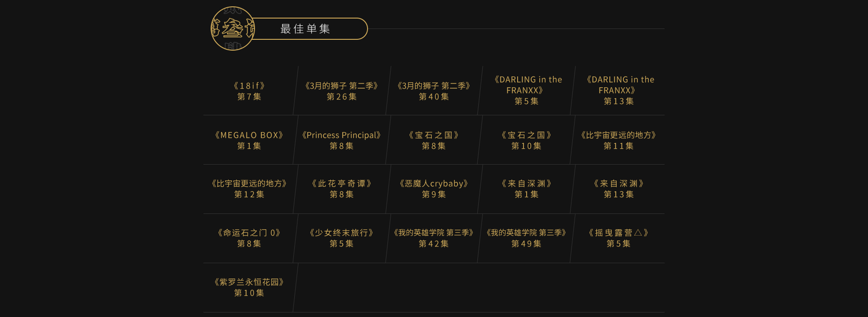Pick 《Princess Principal》第8集
The height and width of the screenshot is (317, 868).
pyautogui.click(x=341, y=140)
